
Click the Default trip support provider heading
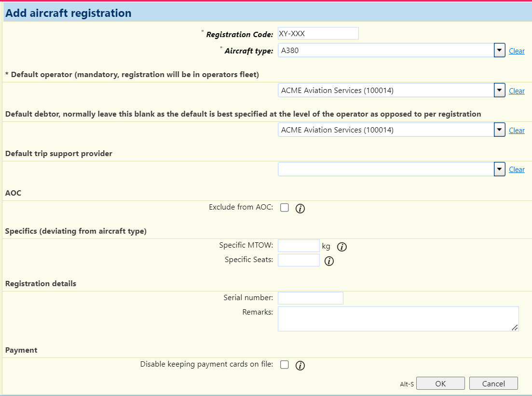point(59,154)
